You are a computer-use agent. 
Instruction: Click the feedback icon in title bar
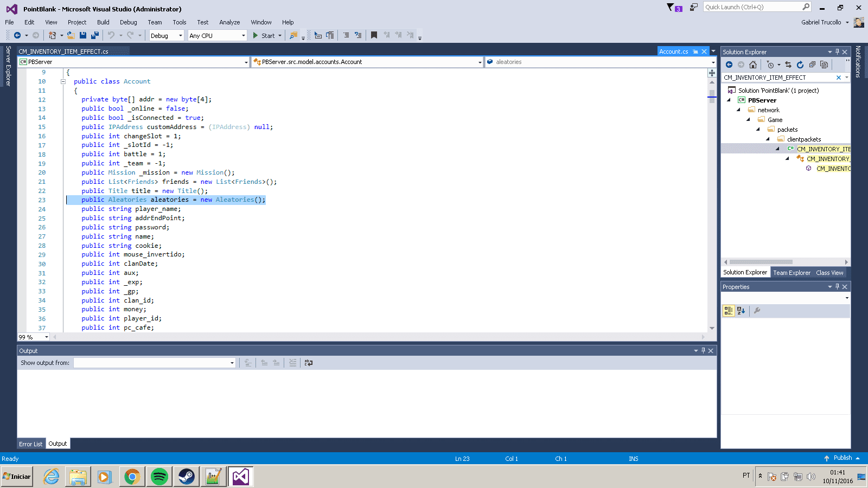click(x=693, y=7)
